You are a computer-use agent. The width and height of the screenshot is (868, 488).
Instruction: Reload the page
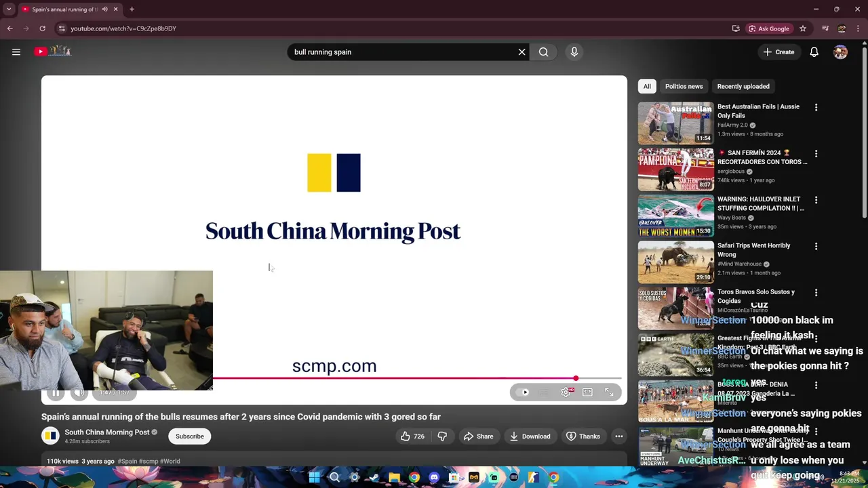pos(42,28)
